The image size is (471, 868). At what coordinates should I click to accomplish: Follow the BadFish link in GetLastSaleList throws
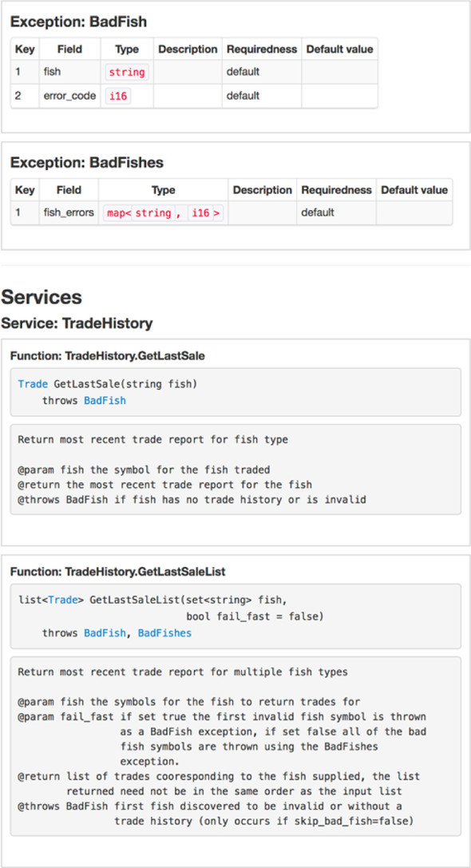pyautogui.click(x=105, y=632)
